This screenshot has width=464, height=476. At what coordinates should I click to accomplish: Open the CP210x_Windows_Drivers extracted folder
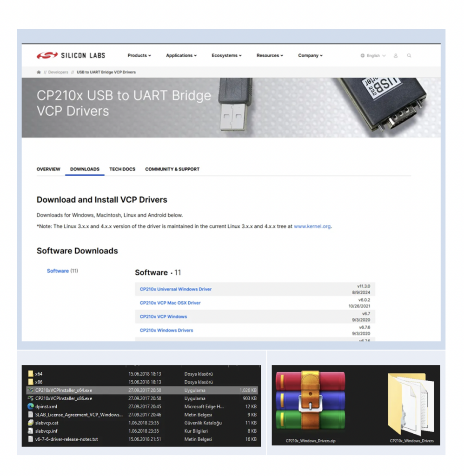[411, 407]
